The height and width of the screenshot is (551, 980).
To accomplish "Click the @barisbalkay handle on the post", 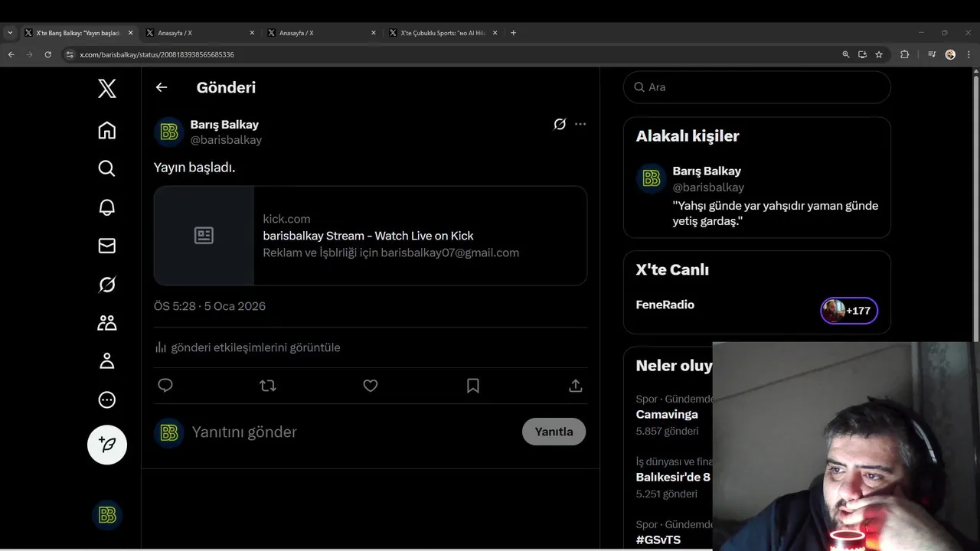I will point(226,140).
